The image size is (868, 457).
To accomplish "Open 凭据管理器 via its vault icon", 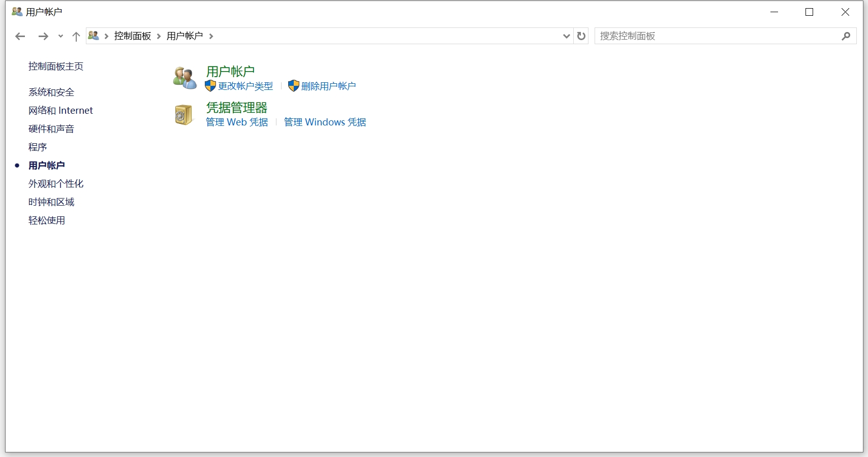I will [x=183, y=115].
